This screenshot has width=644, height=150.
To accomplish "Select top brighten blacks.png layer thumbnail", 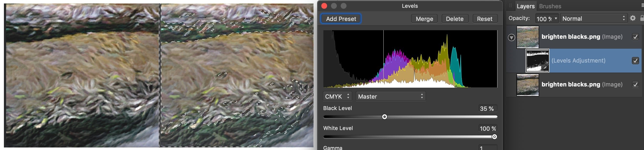I will pos(528,37).
